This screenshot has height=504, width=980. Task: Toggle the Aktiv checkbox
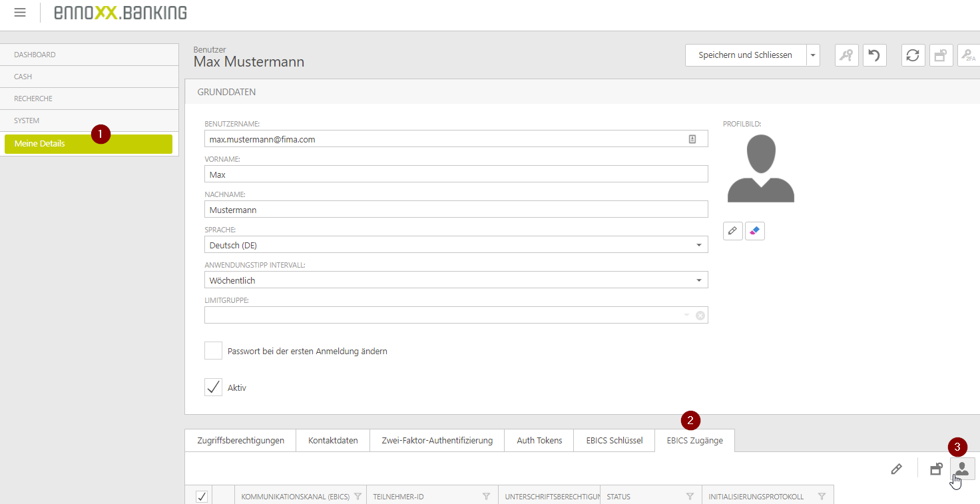point(213,387)
